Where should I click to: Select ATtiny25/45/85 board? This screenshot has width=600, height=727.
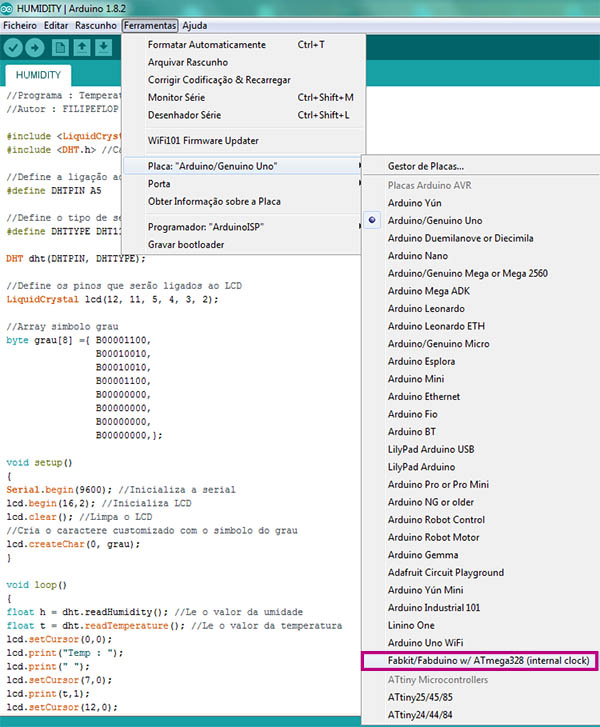[x=480, y=698]
